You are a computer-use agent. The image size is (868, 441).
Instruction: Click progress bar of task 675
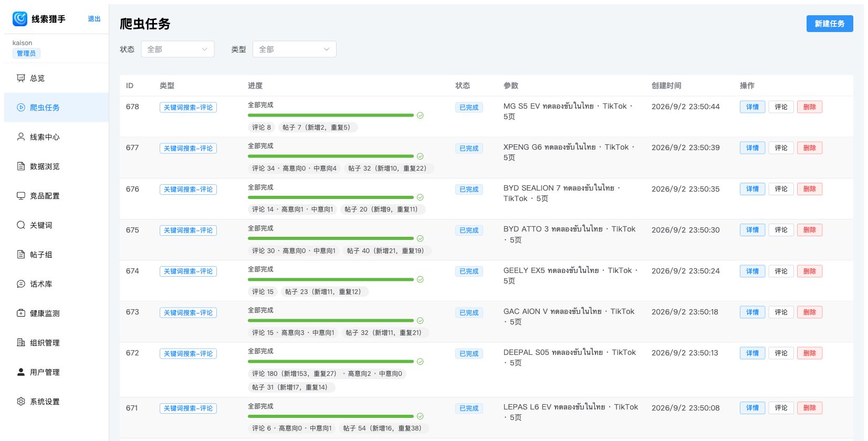click(x=331, y=238)
